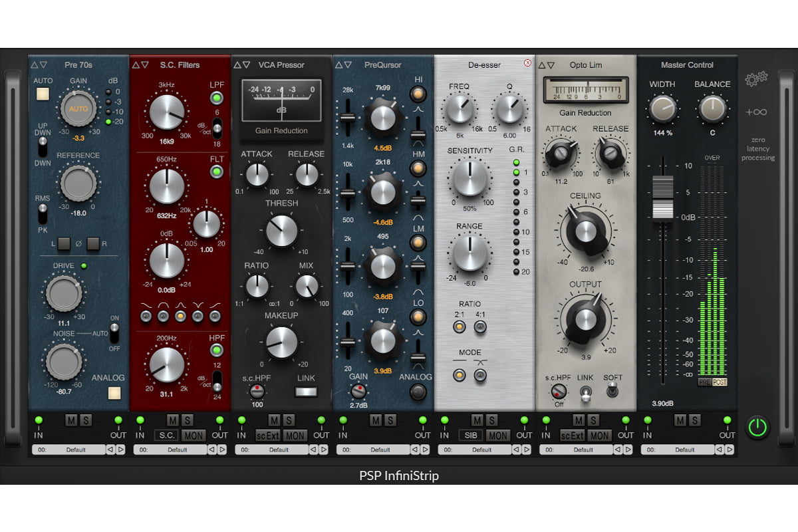Image resolution: width=798 pixels, height=532 pixels.
Task: Open the Master Control Default preset box
Action: coord(678,450)
